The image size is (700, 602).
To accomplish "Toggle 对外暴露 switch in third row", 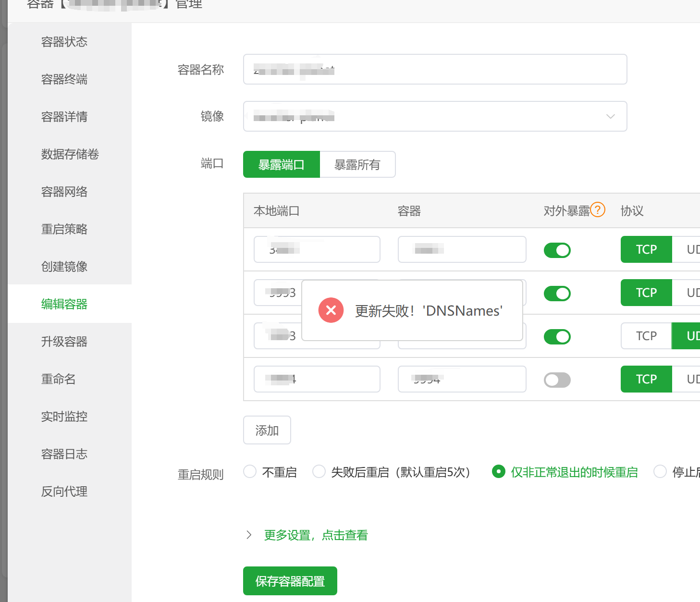I will (x=557, y=337).
